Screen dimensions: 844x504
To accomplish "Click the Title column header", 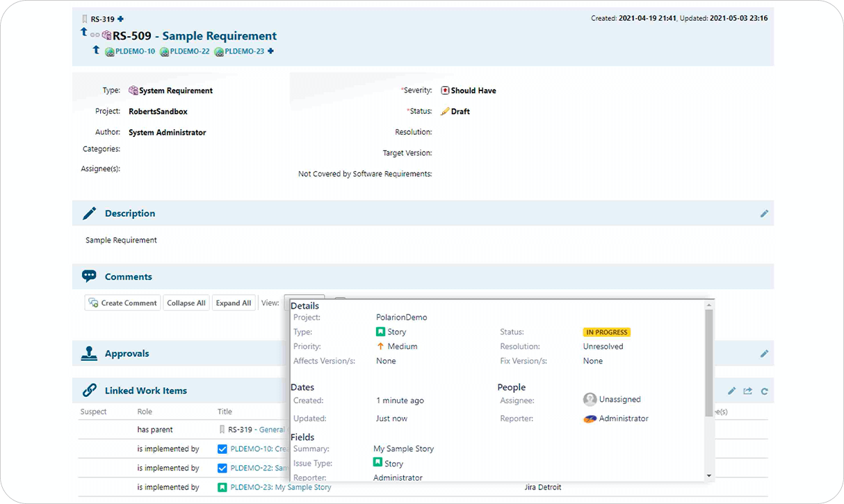I will tap(225, 412).
